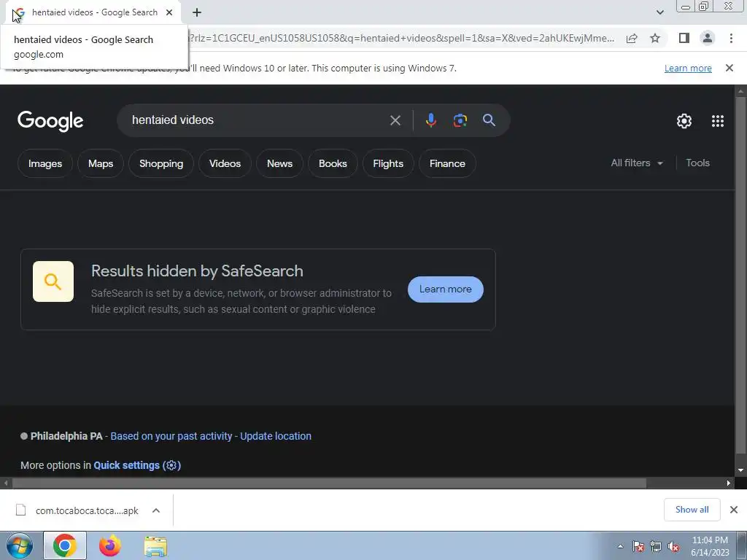Switch to Books results

(x=333, y=163)
